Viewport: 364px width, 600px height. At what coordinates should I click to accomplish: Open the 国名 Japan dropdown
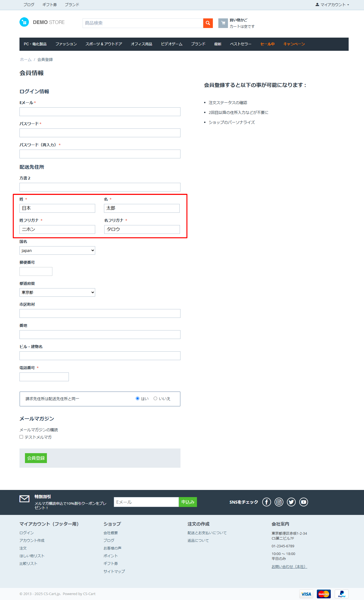click(x=57, y=251)
